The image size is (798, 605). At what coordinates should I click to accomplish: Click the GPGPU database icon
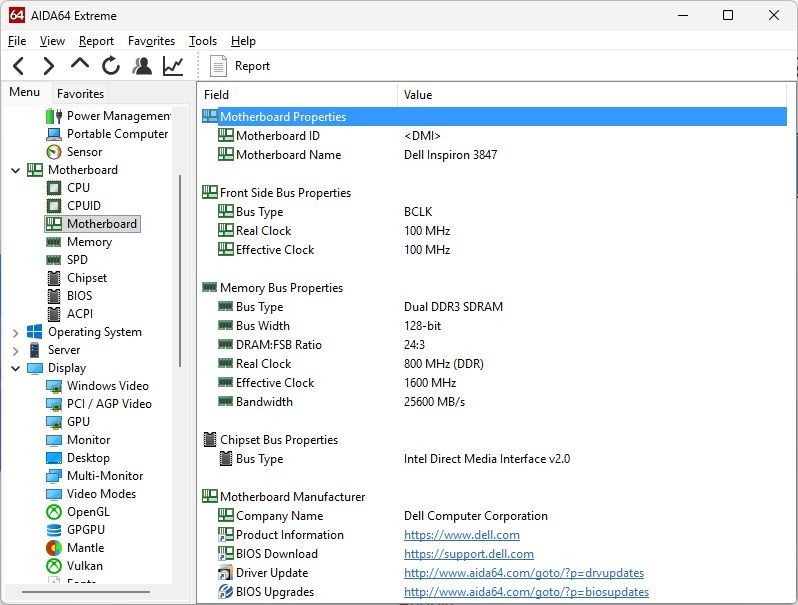pos(53,530)
